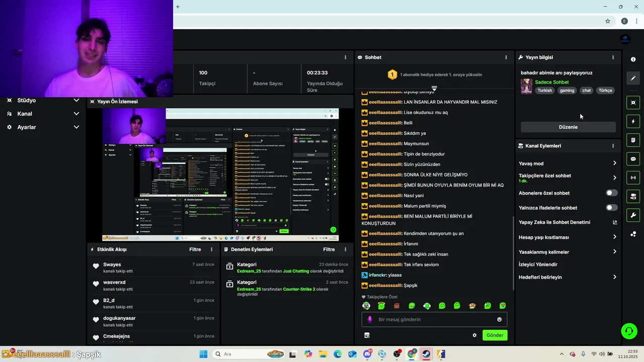Open the info icon in right sidebar
Viewport: 644px width, 362px height.
tap(633, 59)
